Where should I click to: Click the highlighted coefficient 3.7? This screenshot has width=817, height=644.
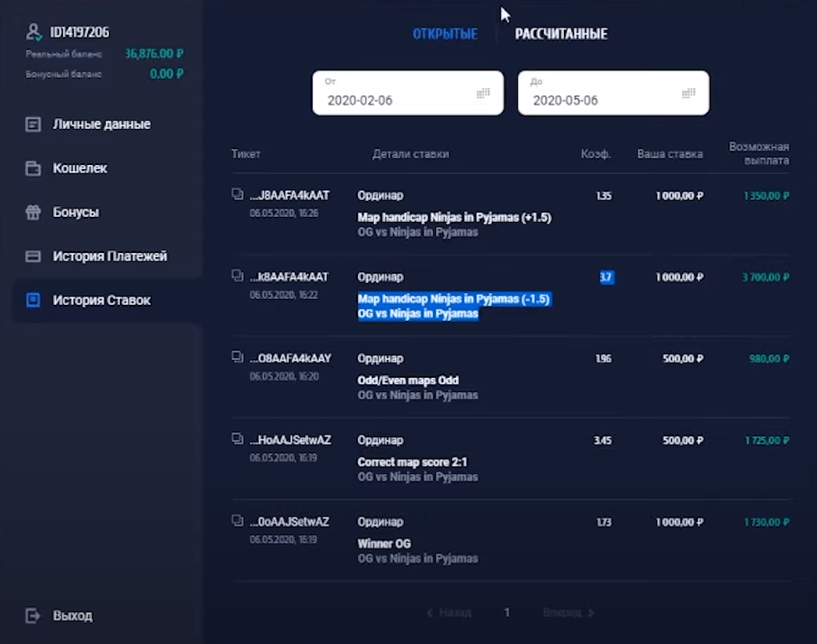coord(606,277)
